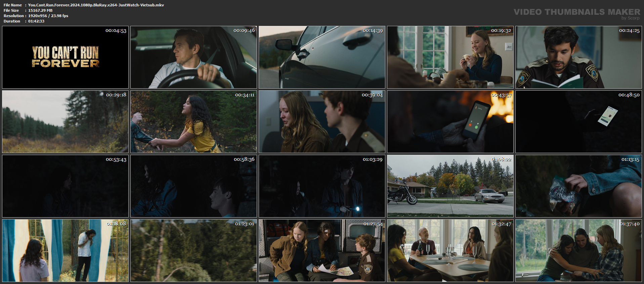Screen dimensions: 644x284
Task: Select the dark thumbnail at 00:53:43
Action: 65,186
